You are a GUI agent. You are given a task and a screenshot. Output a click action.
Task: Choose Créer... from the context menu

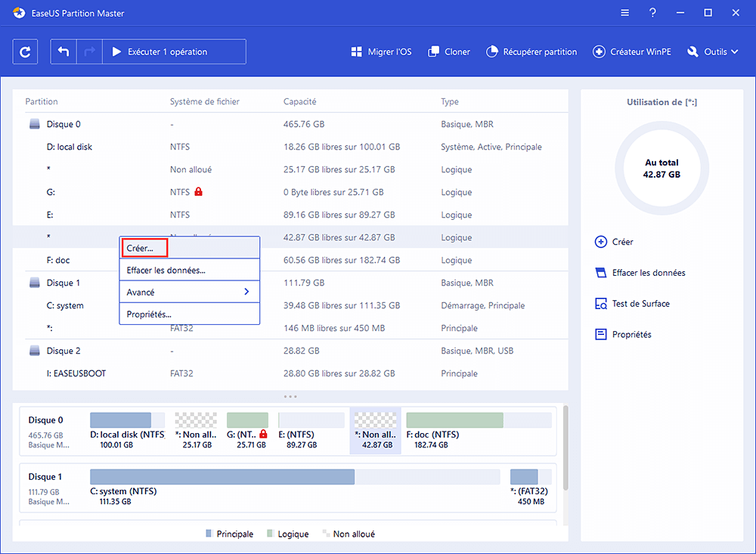click(x=190, y=248)
